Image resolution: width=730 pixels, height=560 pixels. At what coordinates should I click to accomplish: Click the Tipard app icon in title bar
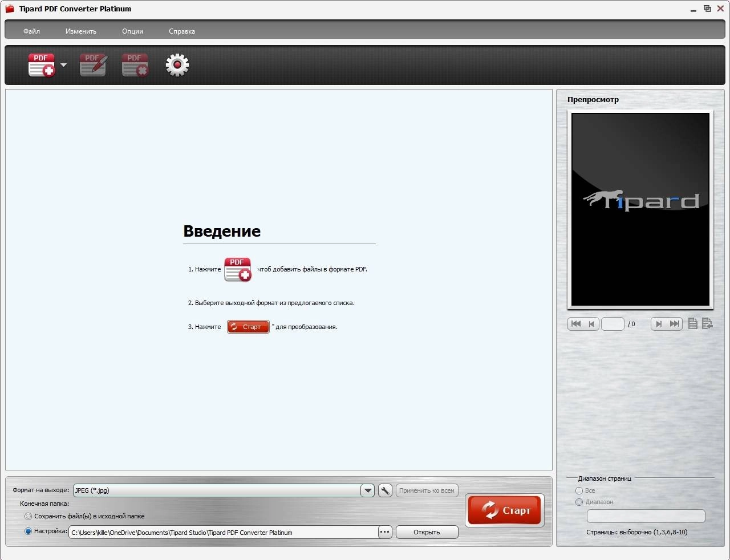[x=10, y=9]
